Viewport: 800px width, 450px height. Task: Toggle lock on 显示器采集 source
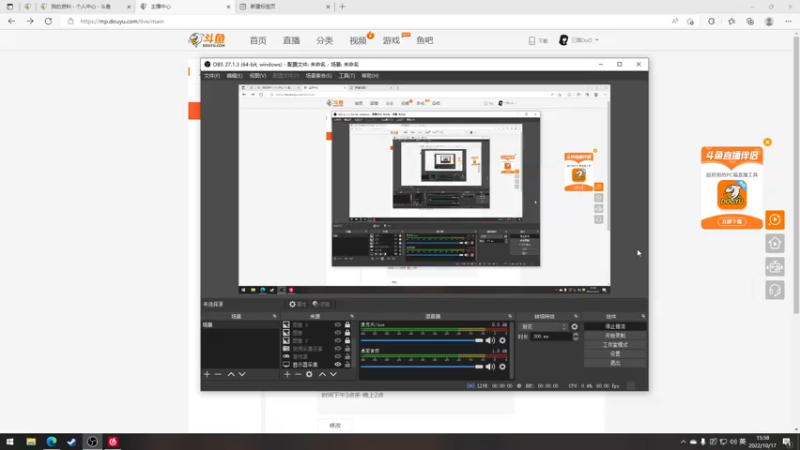pos(347,365)
